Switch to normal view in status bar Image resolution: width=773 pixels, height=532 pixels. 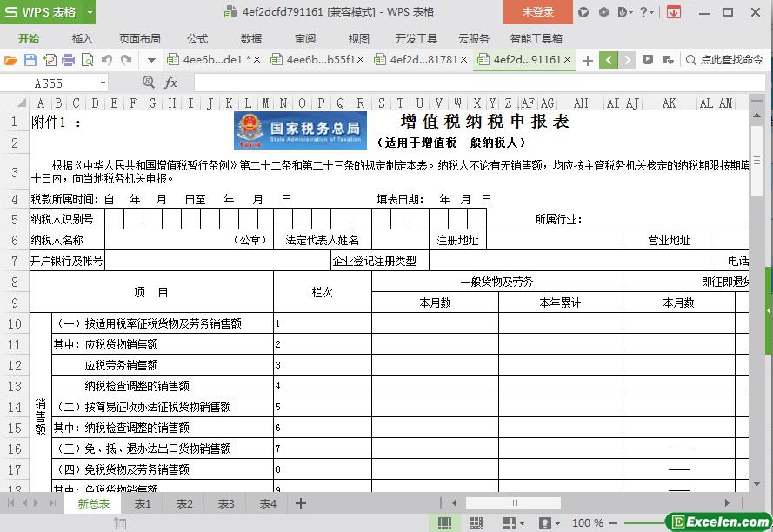click(x=444, y=523)
